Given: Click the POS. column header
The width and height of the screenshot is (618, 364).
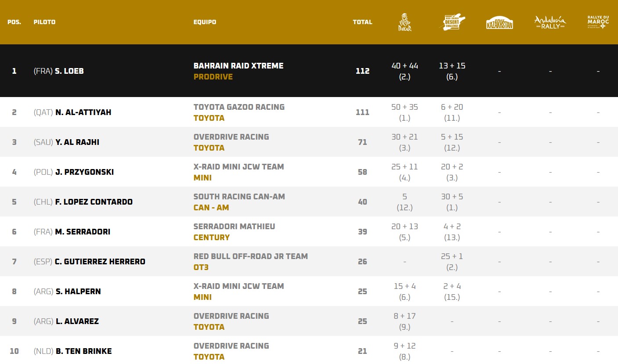Looking at the screenshot, I should coord(14,22).
